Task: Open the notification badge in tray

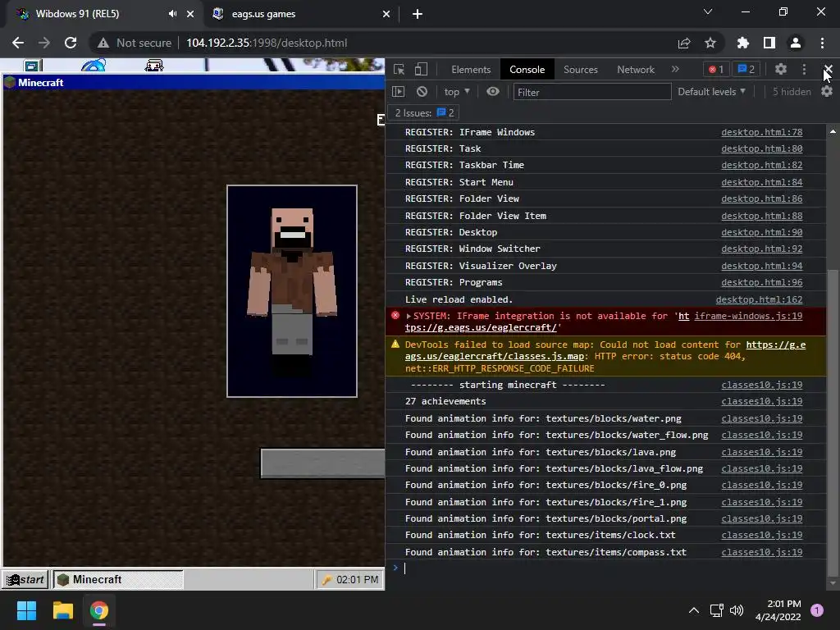Action: [817, 610]
